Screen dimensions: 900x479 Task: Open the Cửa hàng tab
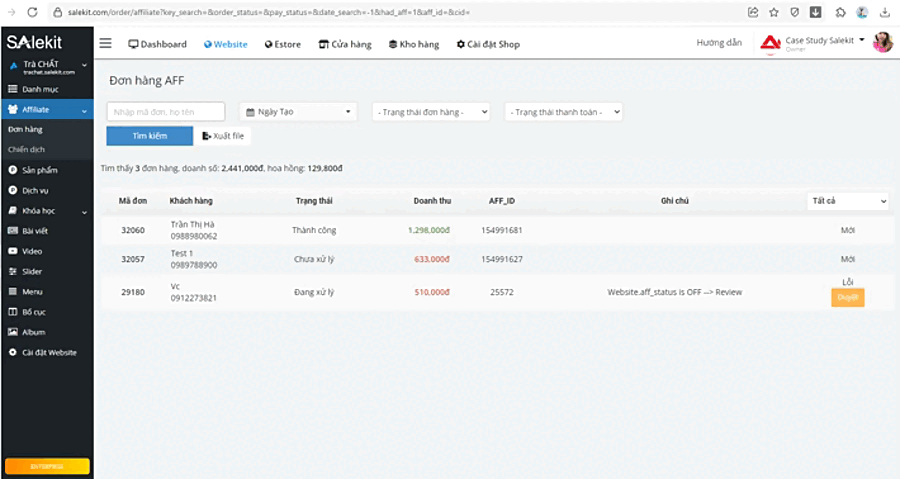pyautogui.click(x=345, y=44)
